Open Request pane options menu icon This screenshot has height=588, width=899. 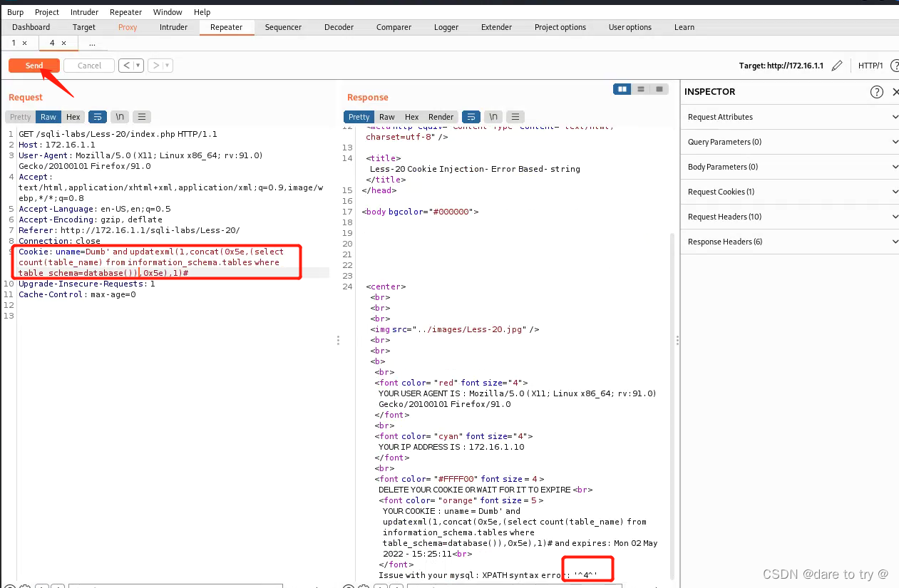tap(142, 117)
